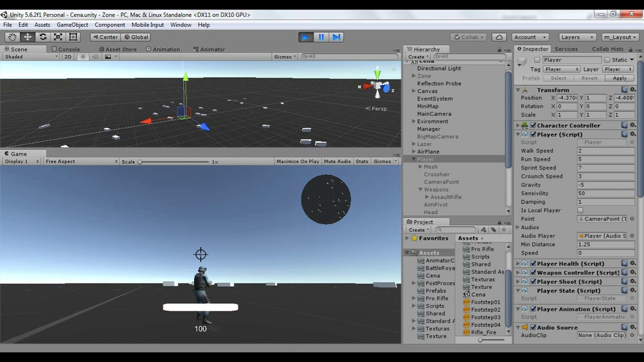644x362 pixels.
Task: Open the m_Layout dropdown
Action: (x=620, y=37)
